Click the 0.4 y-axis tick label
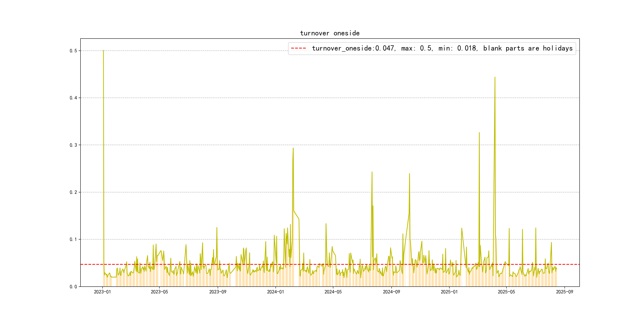This screenshot has width=644, height=322. [73, 98]
